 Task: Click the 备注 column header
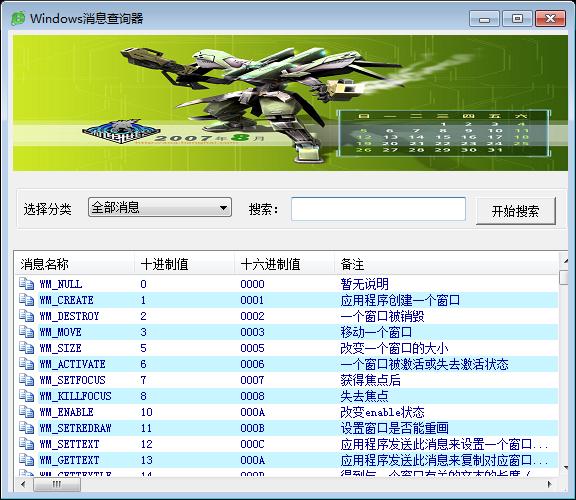coord(446,264)
